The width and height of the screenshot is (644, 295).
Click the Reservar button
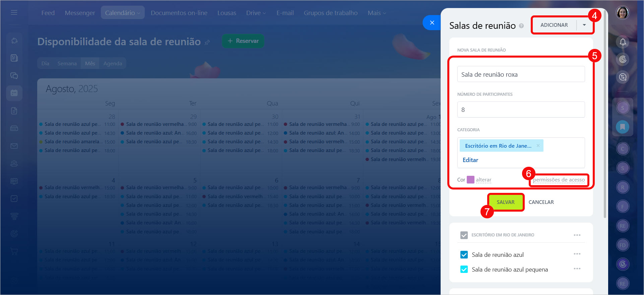point(243,41)
